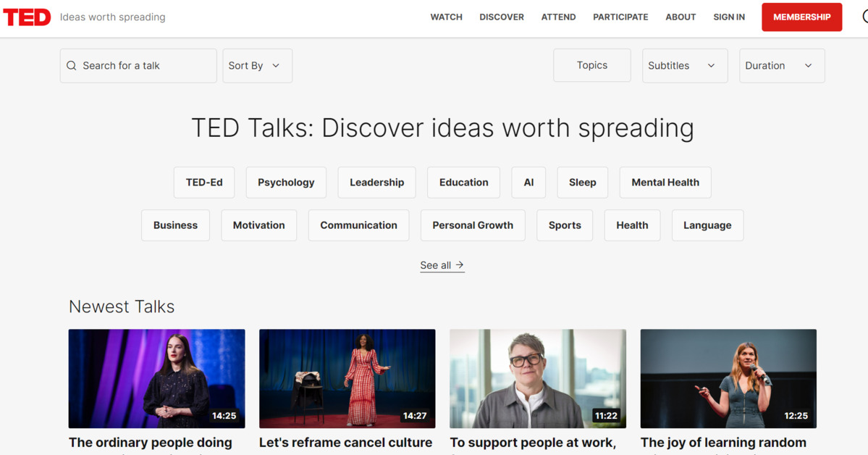Expand the Sort By dropdown
The image size is (868, 455).
coord(258,65)
